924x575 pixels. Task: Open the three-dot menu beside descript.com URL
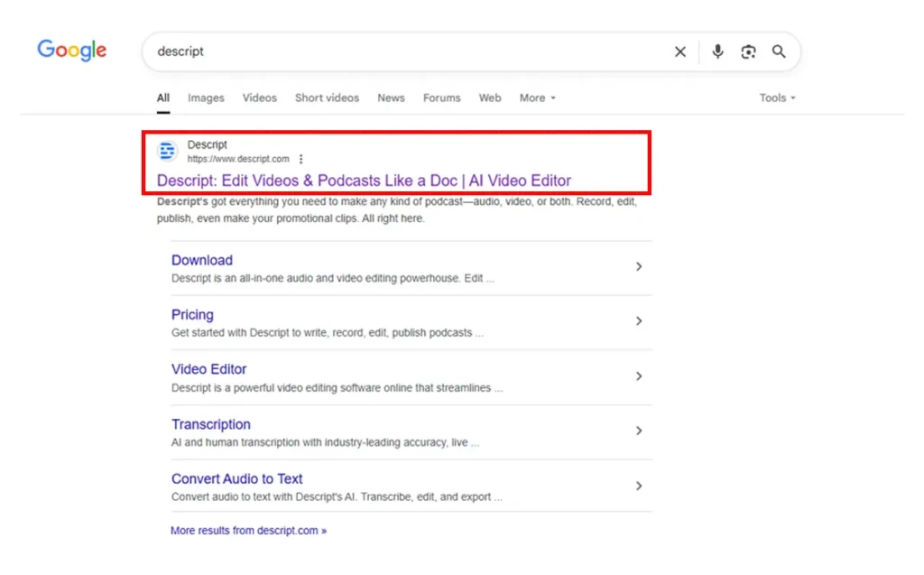[x=301, y=159]
